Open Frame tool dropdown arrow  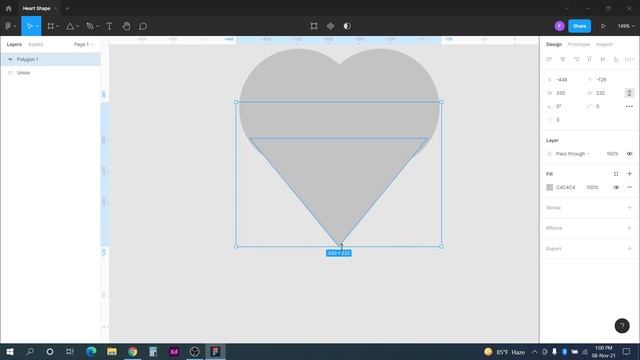58,26
